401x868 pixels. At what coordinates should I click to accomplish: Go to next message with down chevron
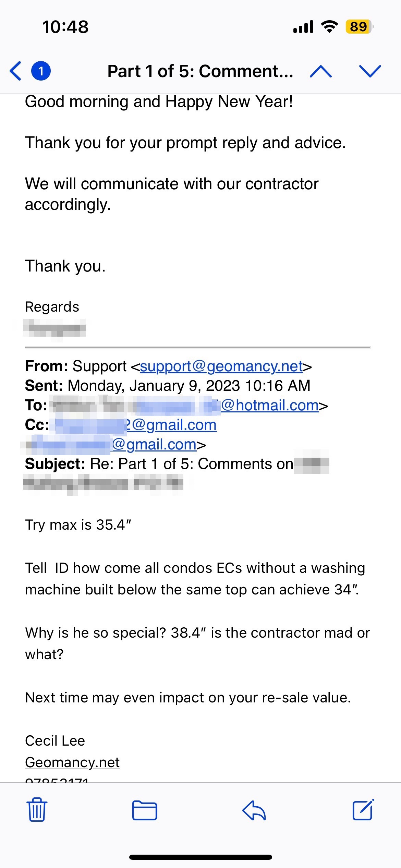point(370,71)
